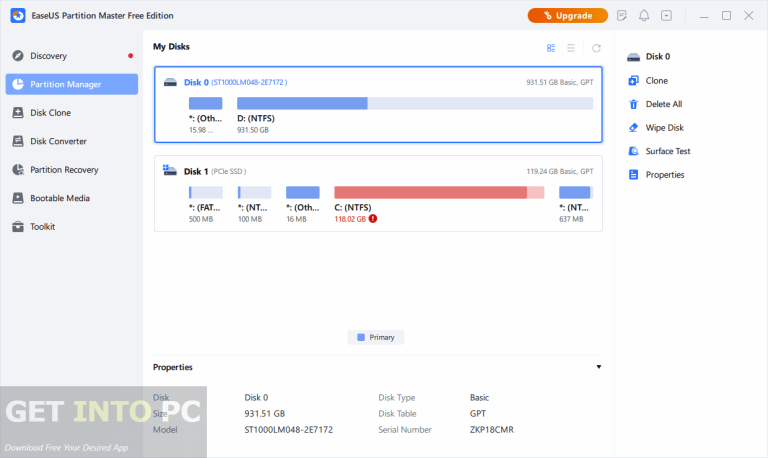The image size is (768, 458).
Task: Click the EaseUS app logo icon
Action: point(18,16)
